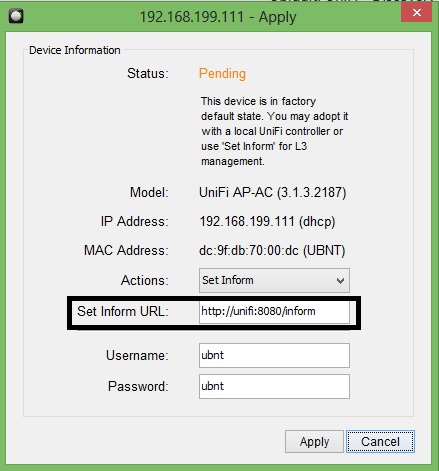Click the Password label
Viewport: 439px width, 471px height.
(x=138, y=386)
